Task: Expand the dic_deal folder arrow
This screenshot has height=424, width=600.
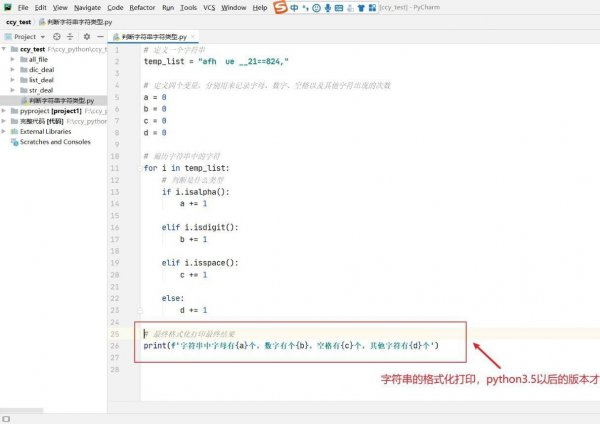Action: coord(13,70)
